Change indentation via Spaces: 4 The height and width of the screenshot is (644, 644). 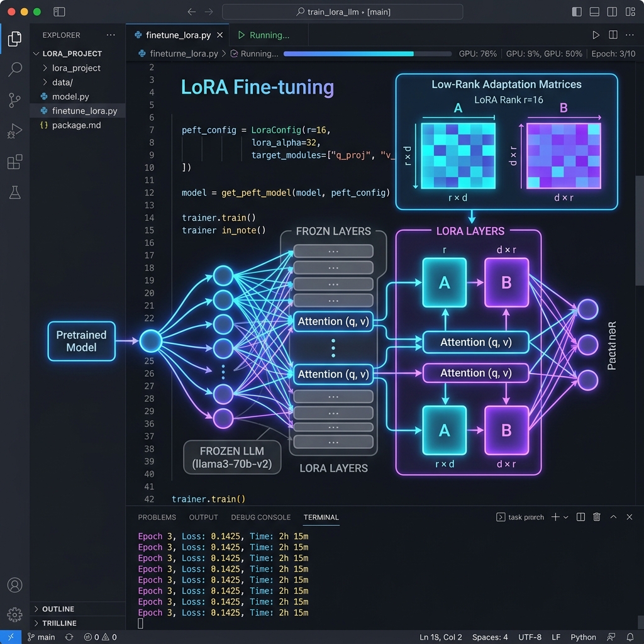[x=490, y=637]
